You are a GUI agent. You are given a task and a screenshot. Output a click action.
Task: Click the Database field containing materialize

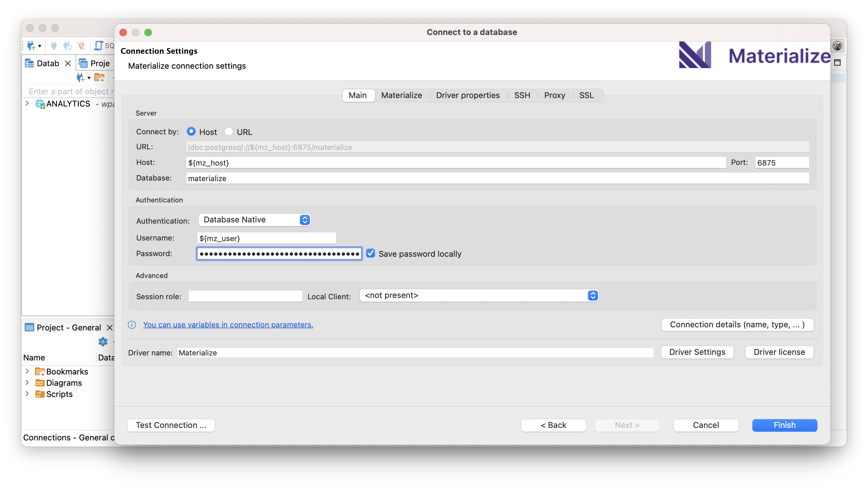497,178
